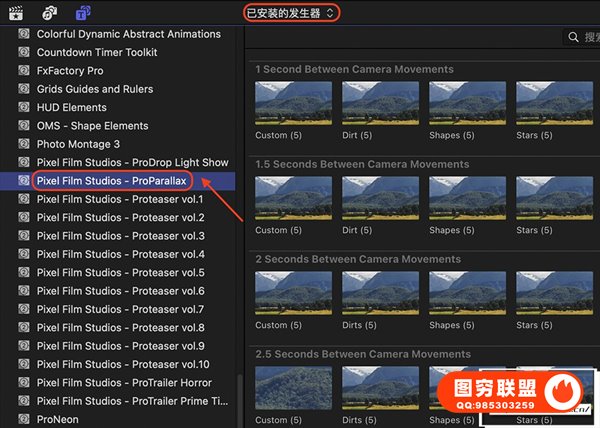Select Pixel Film Studios - ProParallax category
The height and width of the screenshot is (428, 600).
click(118, 181)
